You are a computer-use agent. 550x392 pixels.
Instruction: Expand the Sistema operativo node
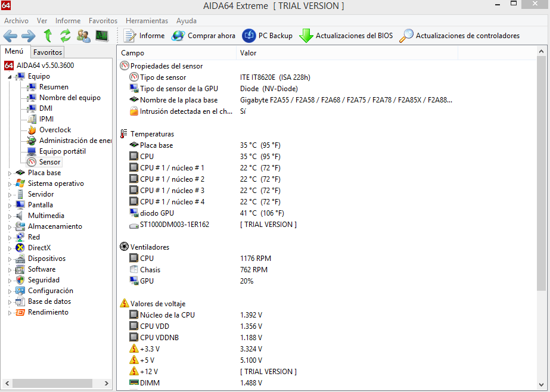10,184
